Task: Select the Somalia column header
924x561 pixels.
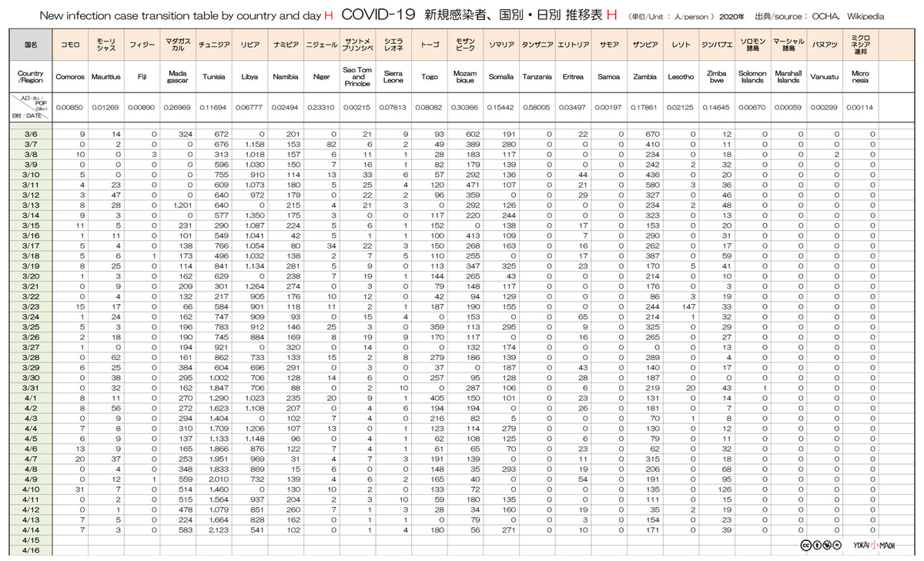Action: (x=501, y=77)
